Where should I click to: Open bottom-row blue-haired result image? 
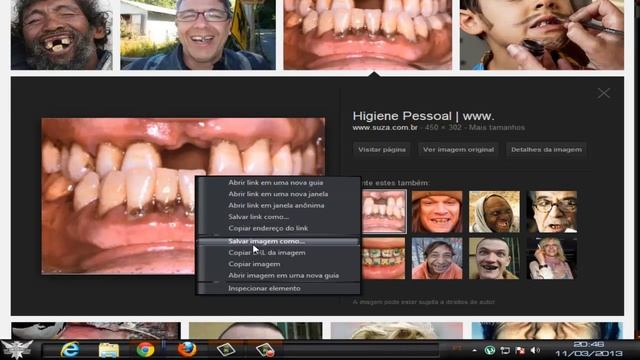point(547,331)
